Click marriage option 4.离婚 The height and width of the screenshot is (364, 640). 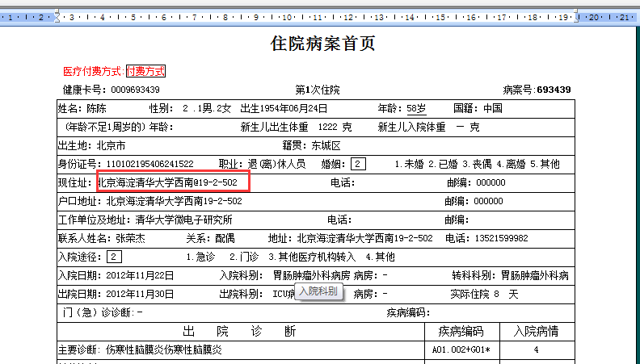510,165
